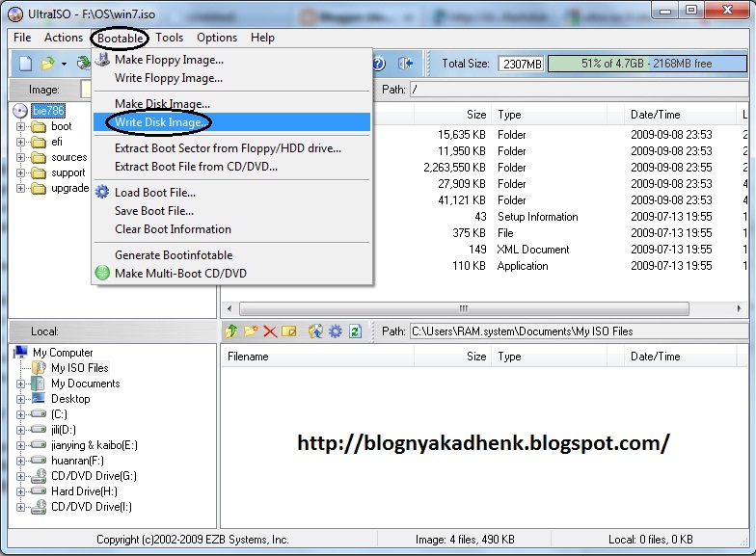Click scrollbar left arrow in image file list
The width and height of the screenshot is (756, 556).
coord(229,308)
